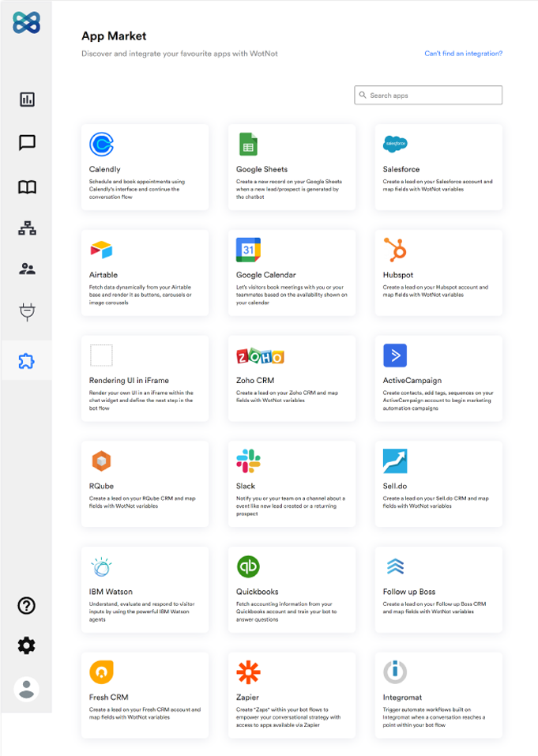
Task: Open the bot flow hierarchy sidebar icon
Action: coord(27,228)
